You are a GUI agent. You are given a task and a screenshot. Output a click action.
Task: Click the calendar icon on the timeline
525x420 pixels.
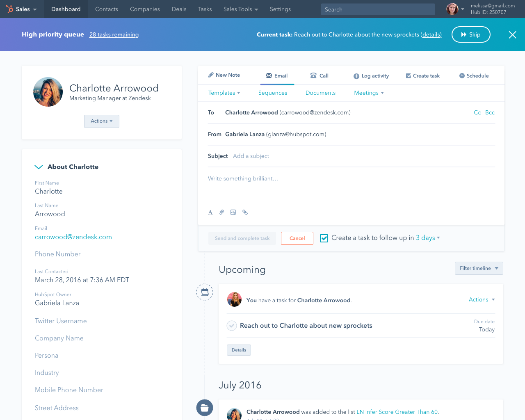tap(205, 292)
